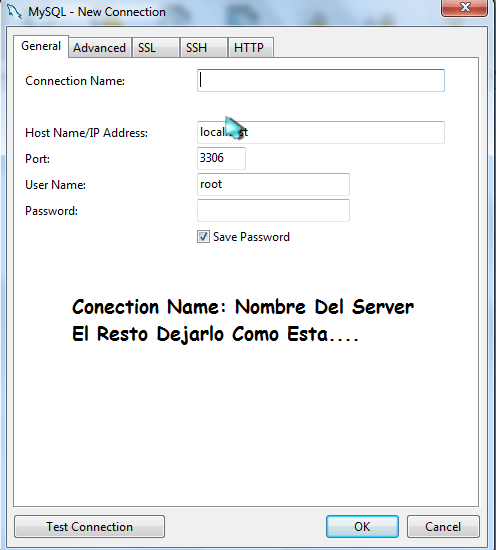Image resolution: width=496 pixels, height=550 pixels.
Task: Uncheck the Save Password checkbox
Action: point(203,237)
